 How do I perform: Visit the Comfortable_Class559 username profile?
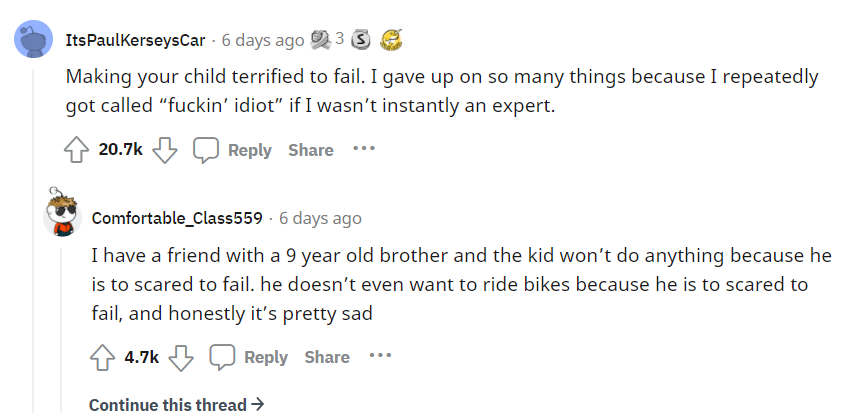click(177, 218)
